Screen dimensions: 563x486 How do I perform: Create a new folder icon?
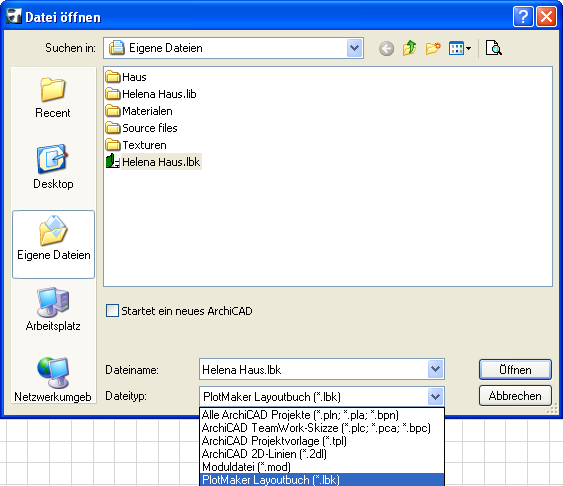[433, 48]
